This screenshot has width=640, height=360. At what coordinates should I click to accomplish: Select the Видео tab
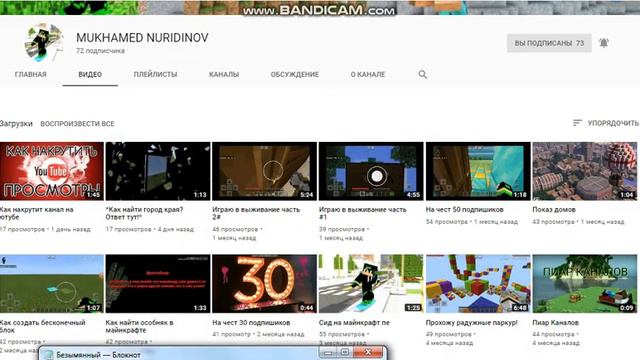(90, 74)
